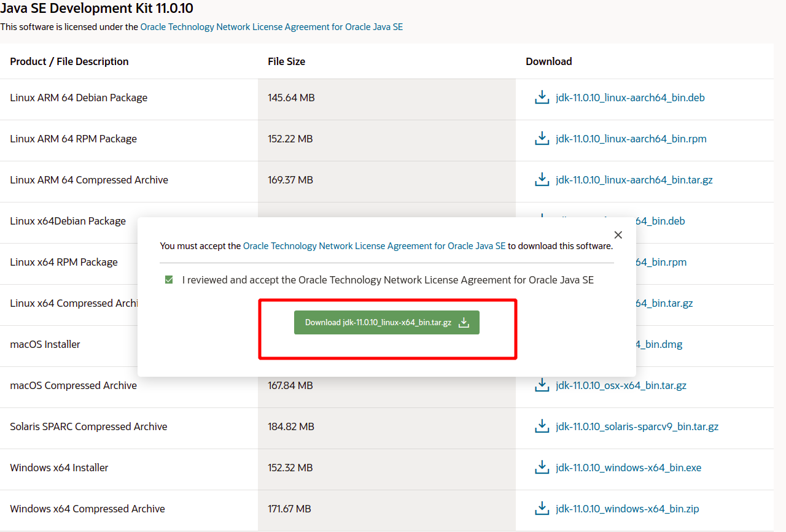Open jdk-11.0.10_windows-x64_bin.zip file link
This screenshot has height=532, width=786.
tap(627, 509)
